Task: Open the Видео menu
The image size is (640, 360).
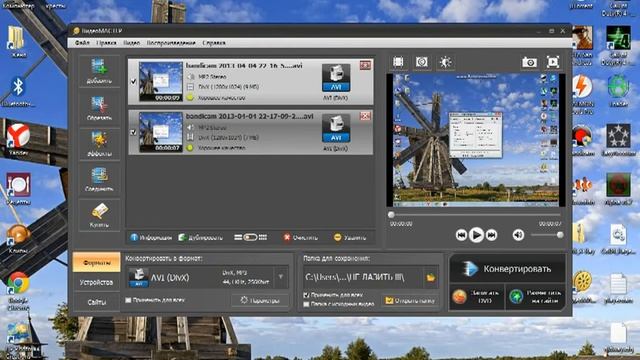Action: coord(131,42)
